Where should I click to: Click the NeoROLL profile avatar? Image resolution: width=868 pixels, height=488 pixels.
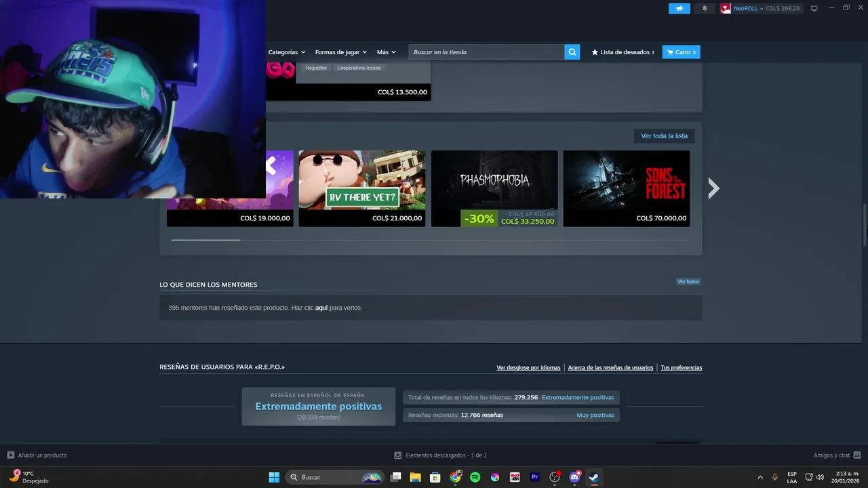coord(726,8)
